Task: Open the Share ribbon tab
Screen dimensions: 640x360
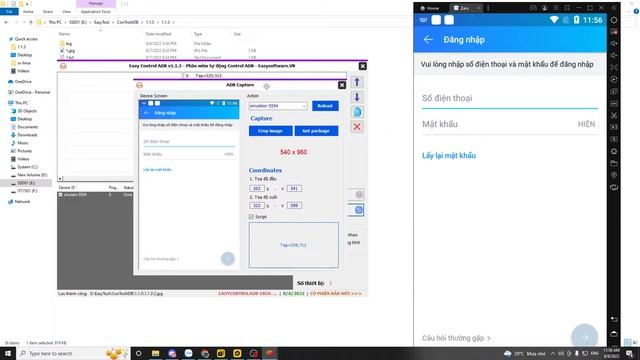Action: [48, 12]
